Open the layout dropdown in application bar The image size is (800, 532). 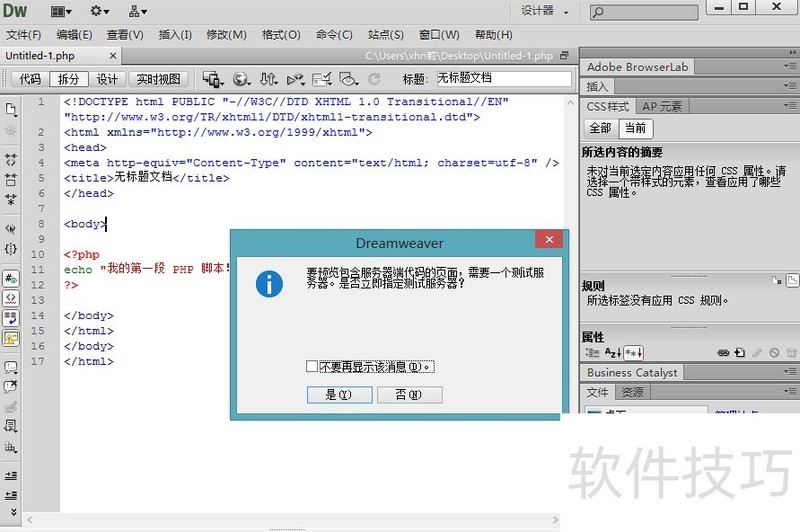click(61, 11)
